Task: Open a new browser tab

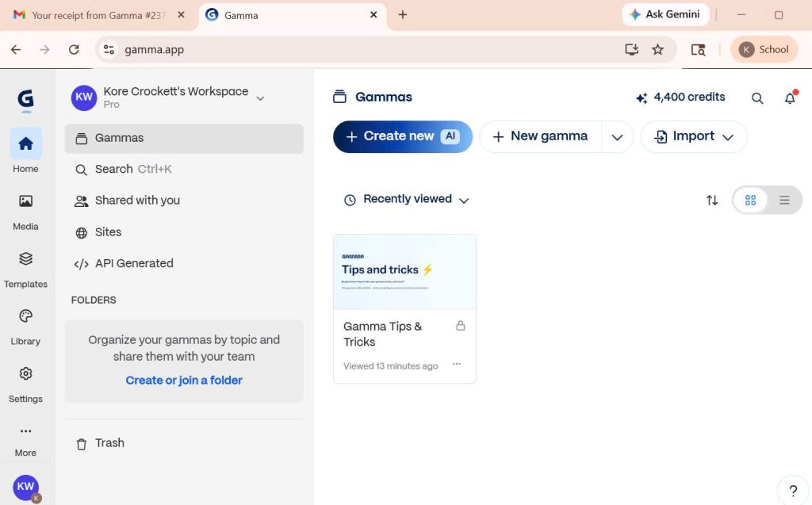Action: (x=402, y=15)
